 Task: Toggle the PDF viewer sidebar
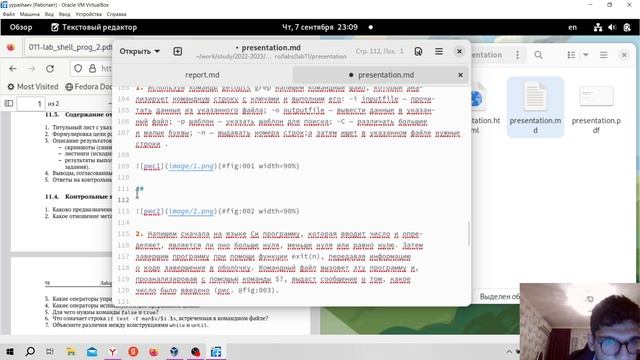(9, 103)
